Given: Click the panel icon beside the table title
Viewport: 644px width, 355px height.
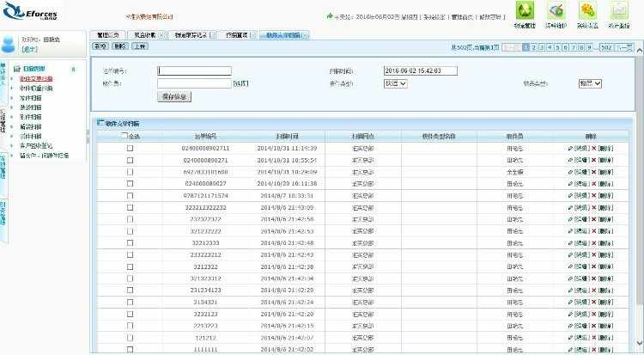Looking at the screenshot, I should tap(100, 123).
